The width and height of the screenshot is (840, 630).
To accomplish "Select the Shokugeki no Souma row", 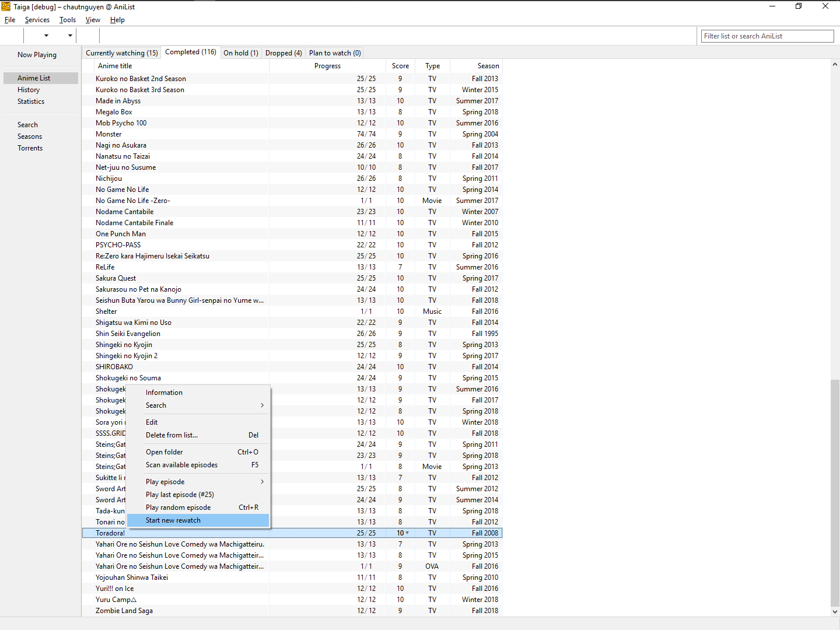I will (x=292, y=378).
